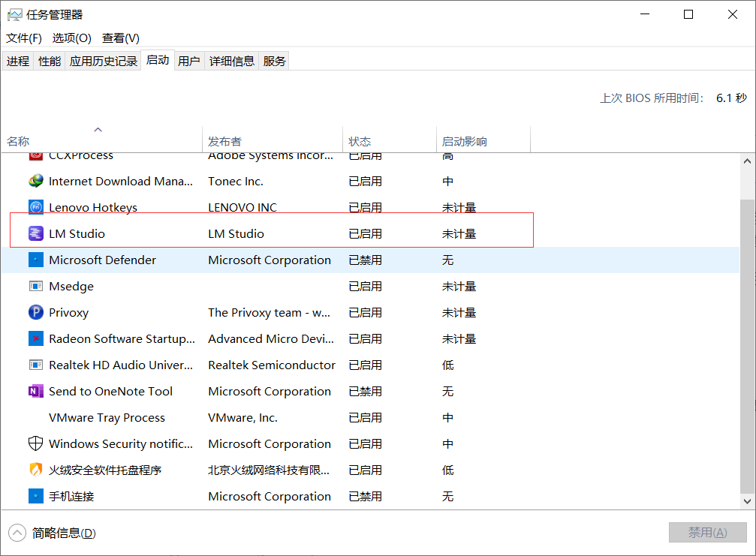Image resolution: width=756 pixels, height=556 pixels.
Task: Click the scrollbar down arrow
Action: 747,501
